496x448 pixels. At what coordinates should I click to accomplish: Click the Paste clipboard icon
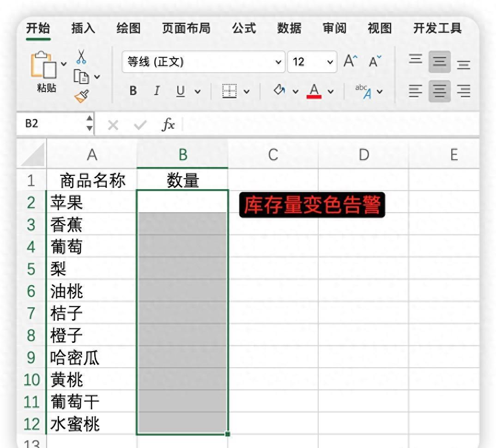(43, 65)
